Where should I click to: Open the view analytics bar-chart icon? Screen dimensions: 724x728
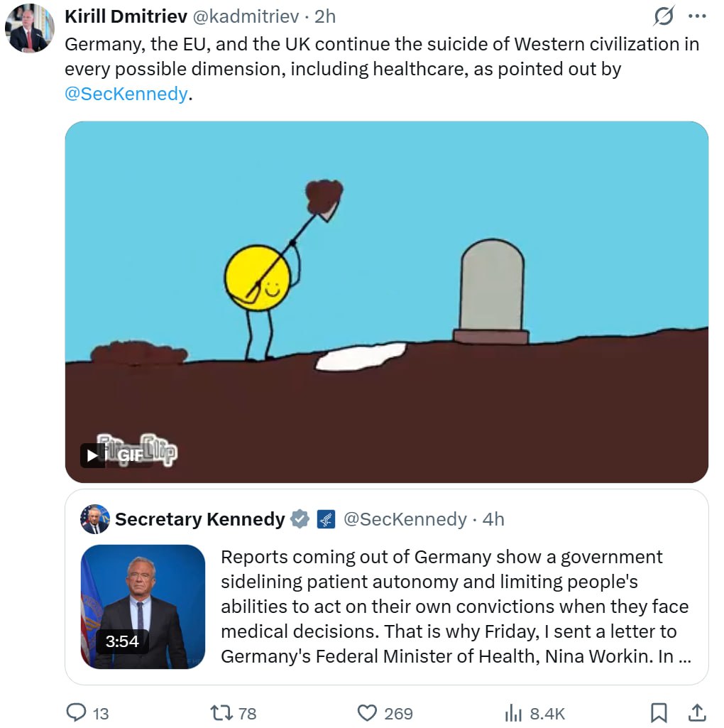[x=512, y=712]
